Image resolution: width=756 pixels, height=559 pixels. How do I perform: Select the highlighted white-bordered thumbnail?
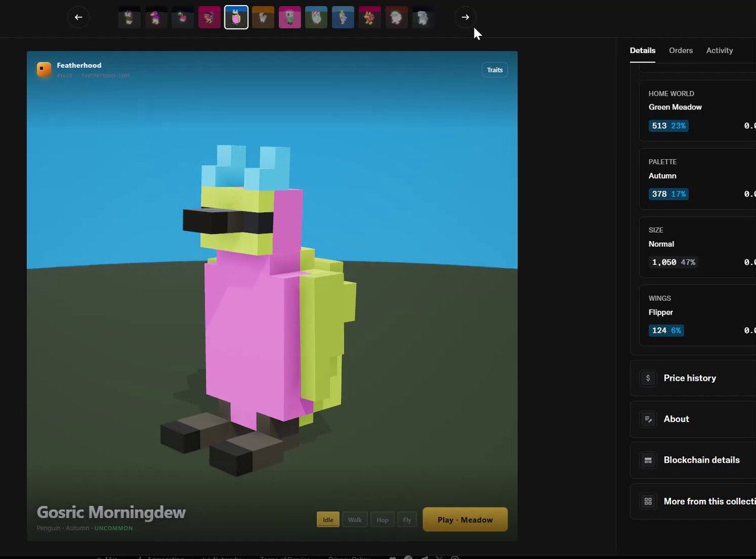tap(236, 17)
